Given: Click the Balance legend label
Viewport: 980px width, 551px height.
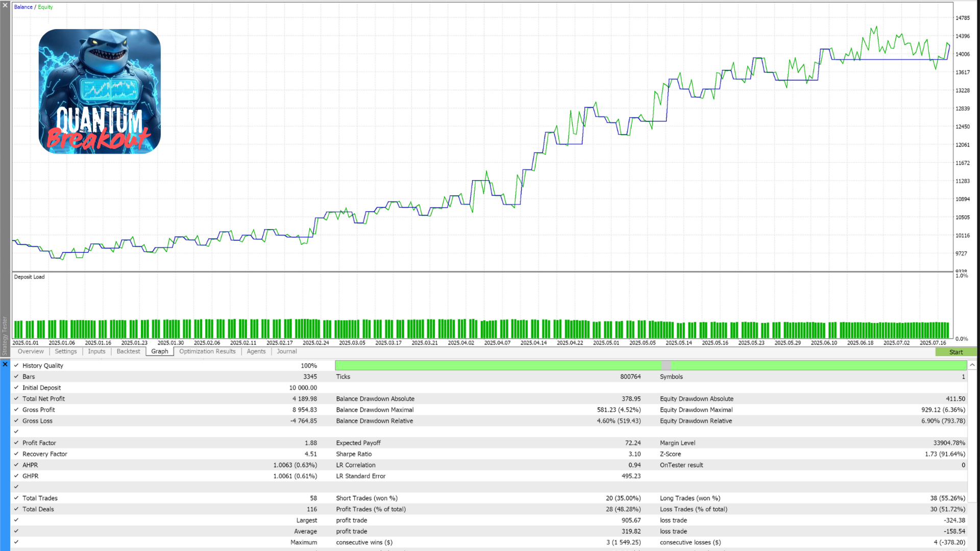Looking at the screenshot, I should pos(23,7).
